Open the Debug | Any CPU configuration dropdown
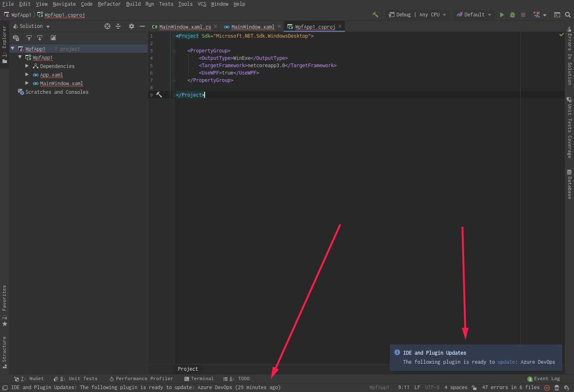Viewport: 574px width, 392px height. coord(417,15)
